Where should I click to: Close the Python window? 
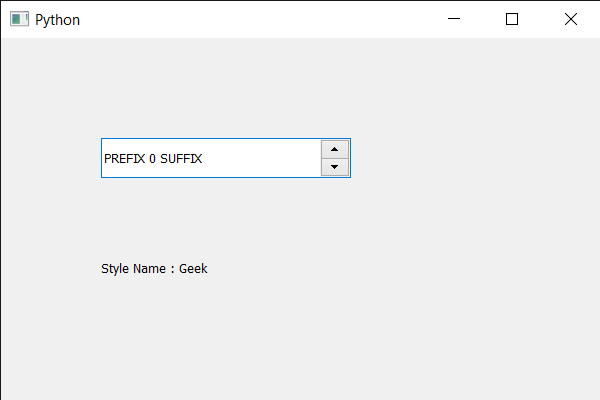570,19
